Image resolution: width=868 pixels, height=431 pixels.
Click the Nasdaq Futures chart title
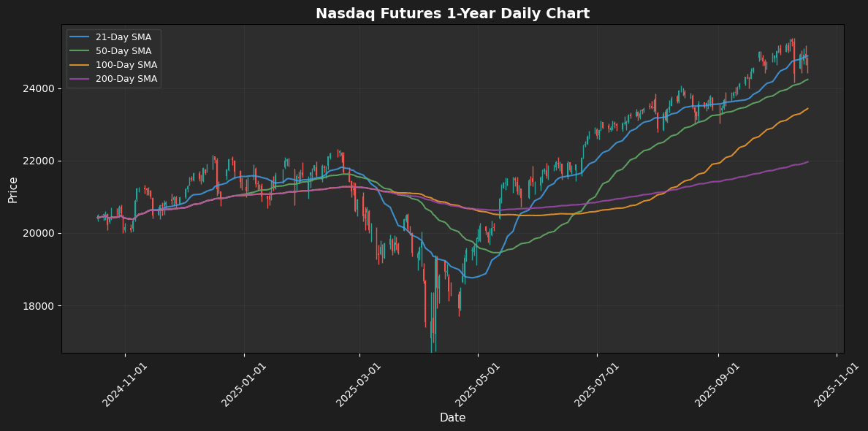[452, 13]
